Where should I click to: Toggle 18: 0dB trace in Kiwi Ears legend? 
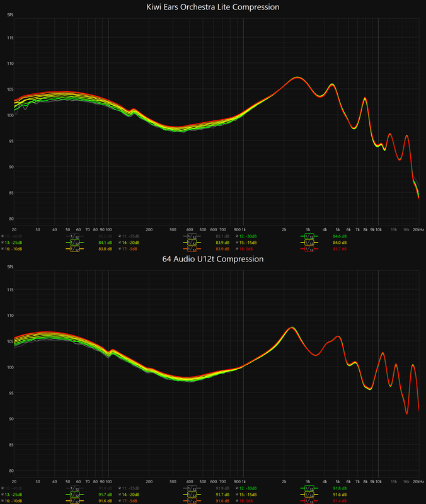(237, 249)
